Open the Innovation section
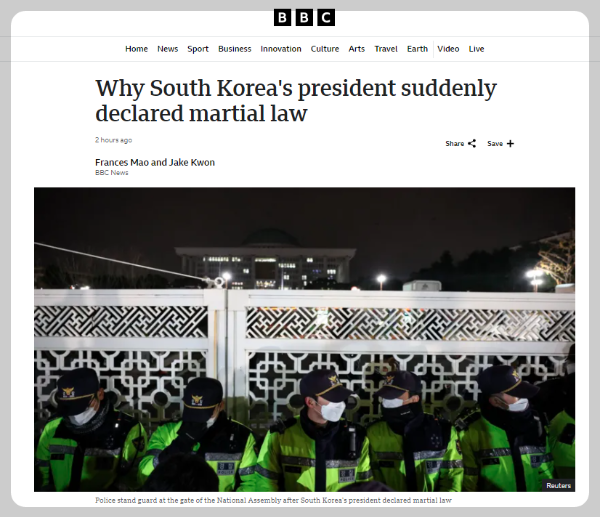Screen dimensions: 600x517 pos(281,49)
